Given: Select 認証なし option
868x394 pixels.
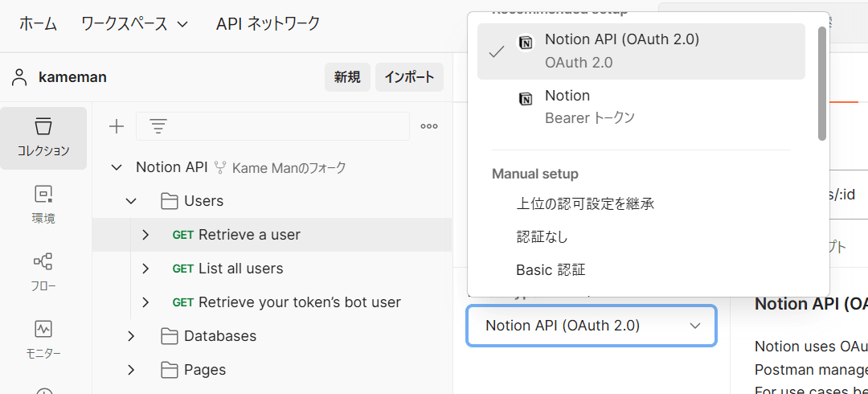Looking at the screenshot, I should pyautogui.click(x=542, y=237).
